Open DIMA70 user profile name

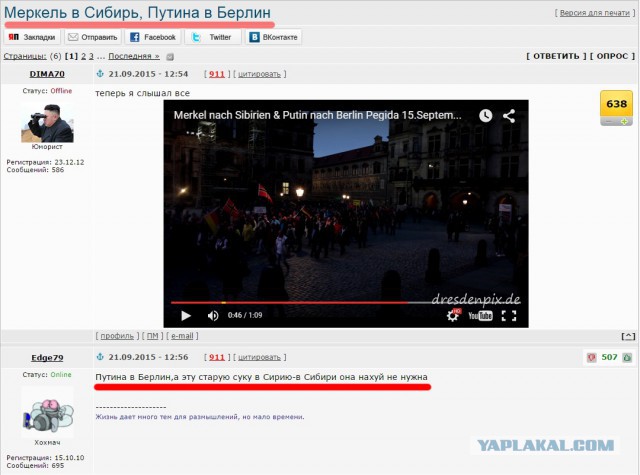point(47,74)
